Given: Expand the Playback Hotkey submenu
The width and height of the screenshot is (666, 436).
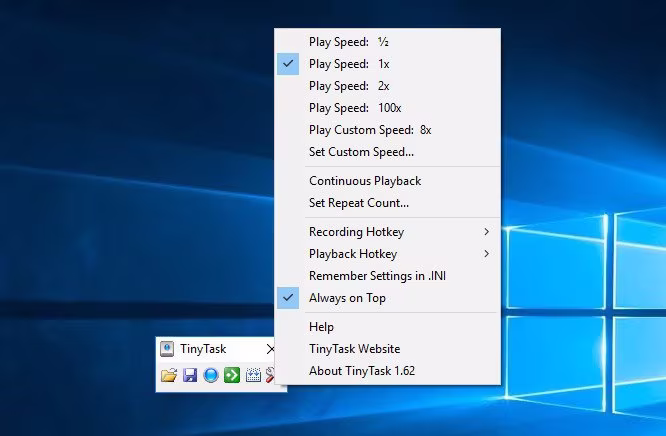Looking at the screenshot, I should click(x=387, y=254).
